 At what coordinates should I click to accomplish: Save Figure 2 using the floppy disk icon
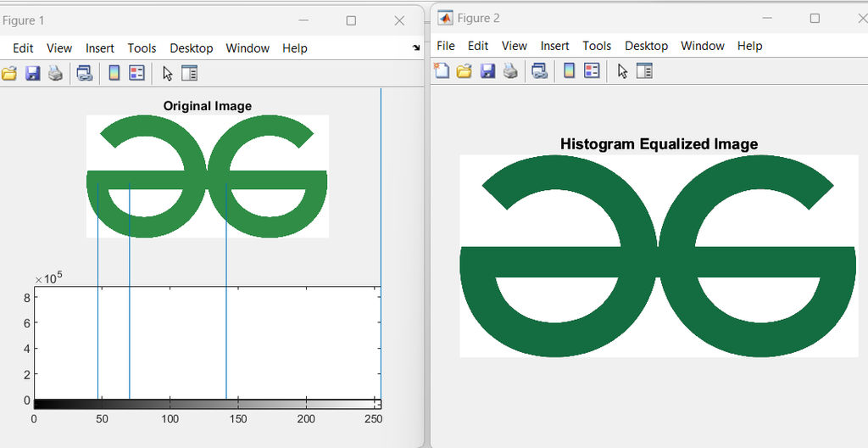tap(487, 71)
